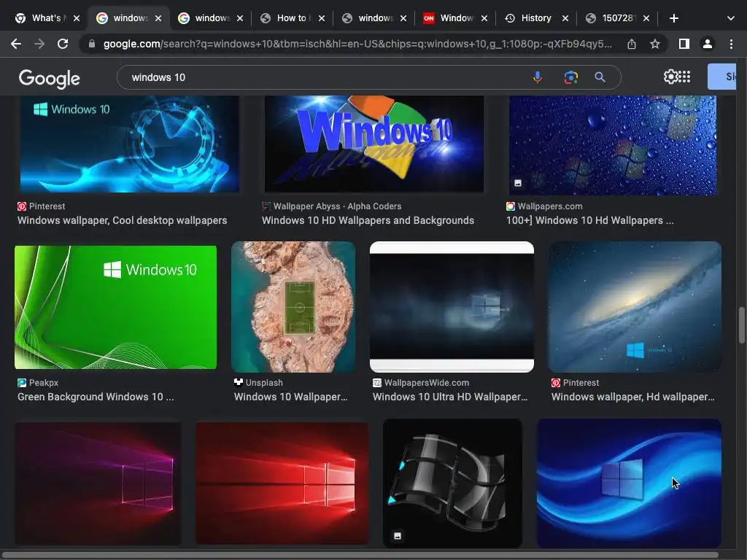Share this page using the share icon
The image size is (747, 560).
[x=632, y=44]
